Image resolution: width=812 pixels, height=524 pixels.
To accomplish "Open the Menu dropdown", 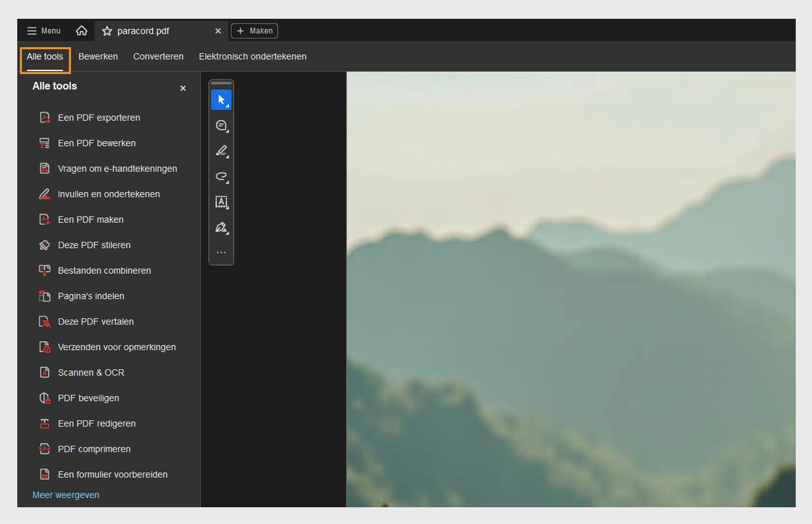I will click(x=43, y=30).
